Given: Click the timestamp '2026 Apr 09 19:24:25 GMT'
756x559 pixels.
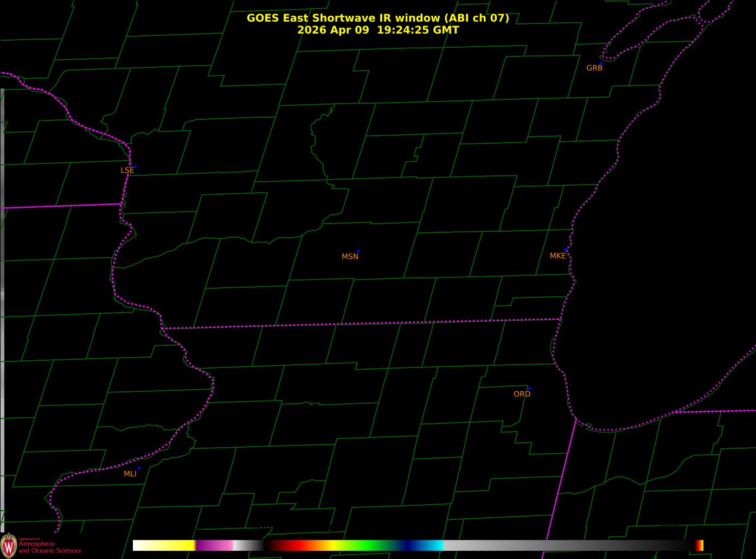Looking at the screenshot, I should (x=378, y=30).
